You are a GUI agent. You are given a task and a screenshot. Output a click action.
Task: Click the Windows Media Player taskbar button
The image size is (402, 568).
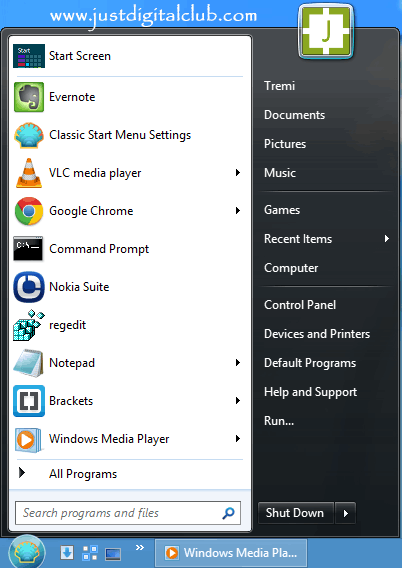click(x=231, y=553)
